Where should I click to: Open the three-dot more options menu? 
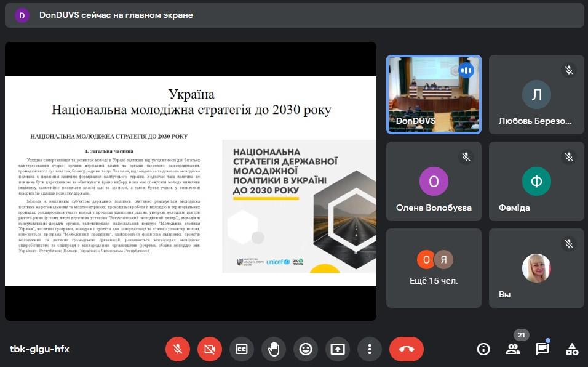(370, 349)
